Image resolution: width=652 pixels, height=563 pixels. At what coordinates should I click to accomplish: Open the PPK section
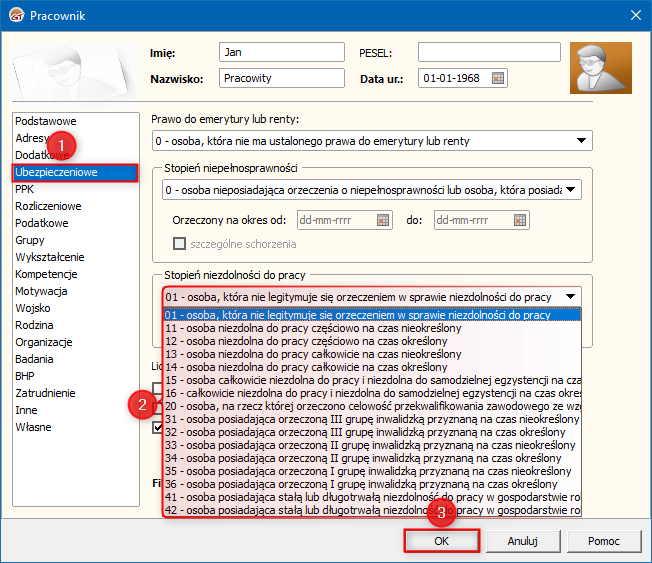pyautogui.click(x=75, y=189)
